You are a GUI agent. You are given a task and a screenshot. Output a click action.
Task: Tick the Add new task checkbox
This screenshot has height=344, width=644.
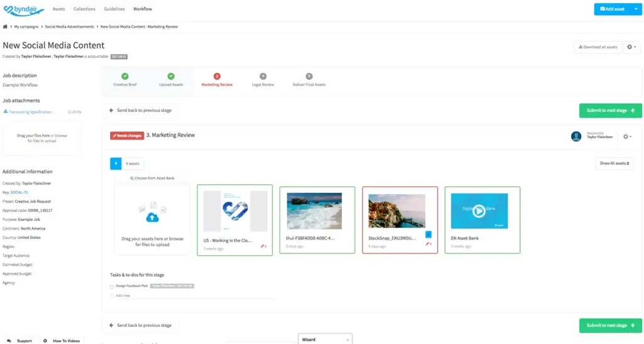coord(112,296)
